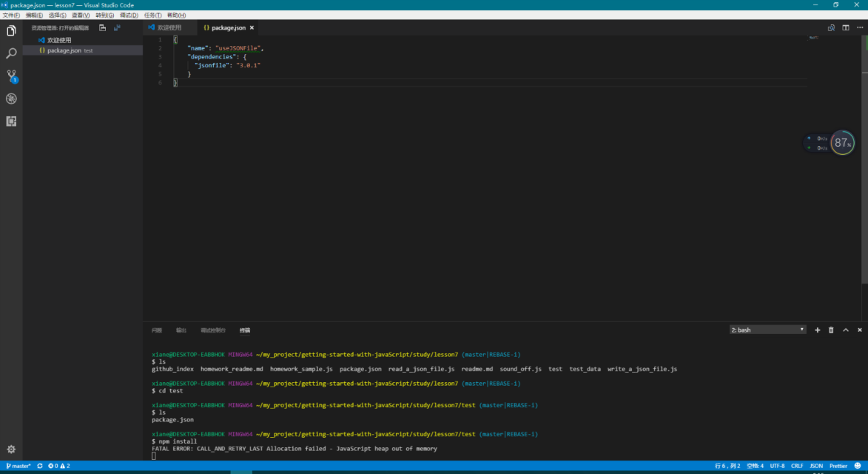Click UTF-8 encoding in status bar

coord(777,466)
